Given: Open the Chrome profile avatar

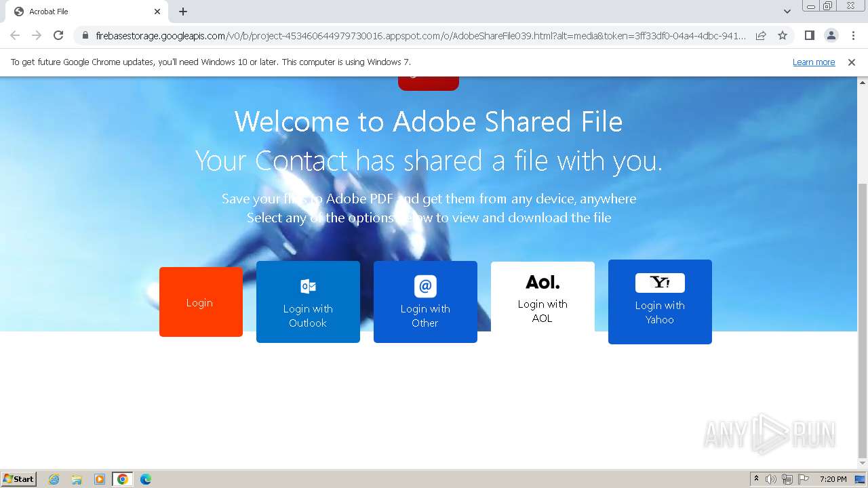Looking at the screenshot, I should 831,35.
